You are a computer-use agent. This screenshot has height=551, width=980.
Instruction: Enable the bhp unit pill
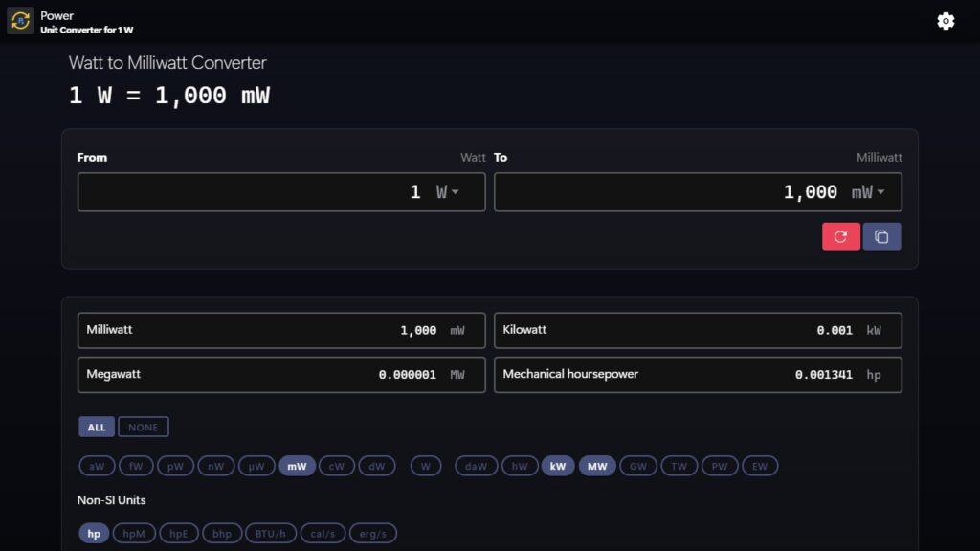tap(222, 533)
